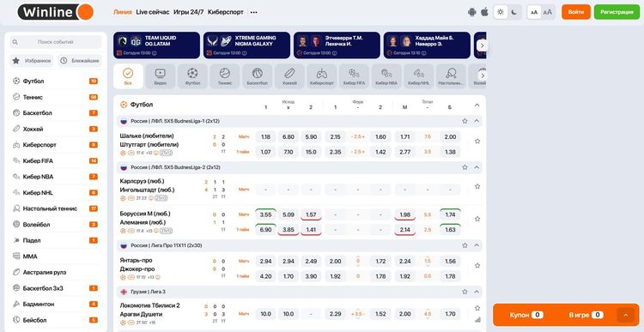Screen dimensions: 644x332
Task: Click the Winline logo
Action: click(x=56, y=12)
